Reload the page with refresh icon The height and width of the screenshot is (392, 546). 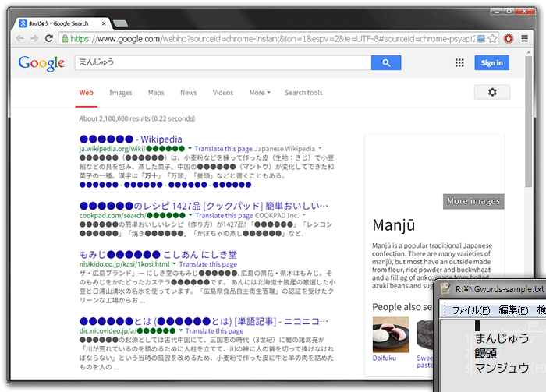tap(49, 38)
